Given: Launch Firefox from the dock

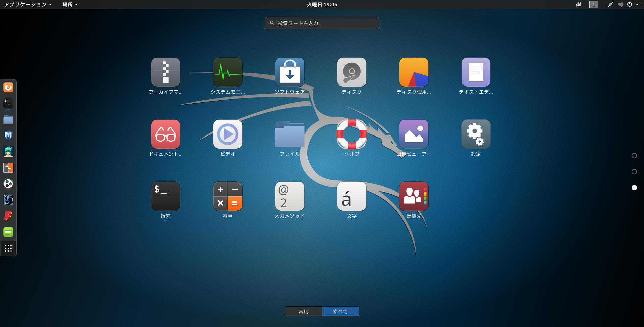Looking at the screenshot, I should click(x=8, y=87).
